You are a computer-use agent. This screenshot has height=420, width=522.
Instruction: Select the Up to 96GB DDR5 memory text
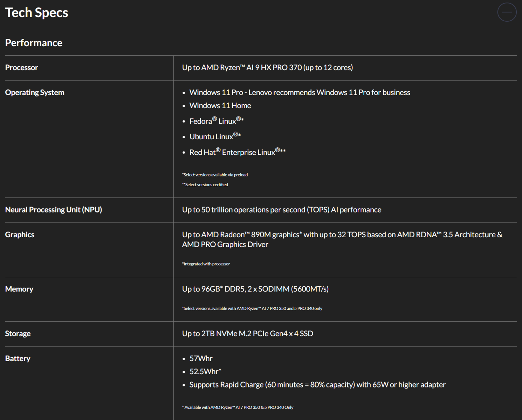(255, 289)
